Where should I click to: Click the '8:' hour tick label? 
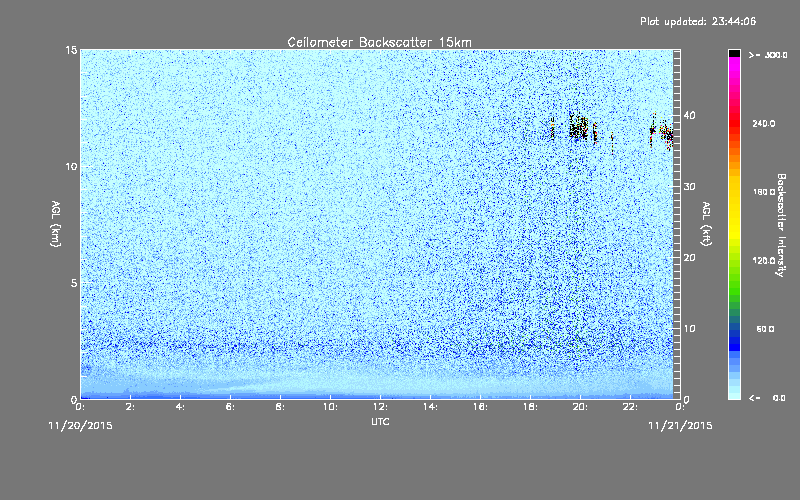point(280,407)
